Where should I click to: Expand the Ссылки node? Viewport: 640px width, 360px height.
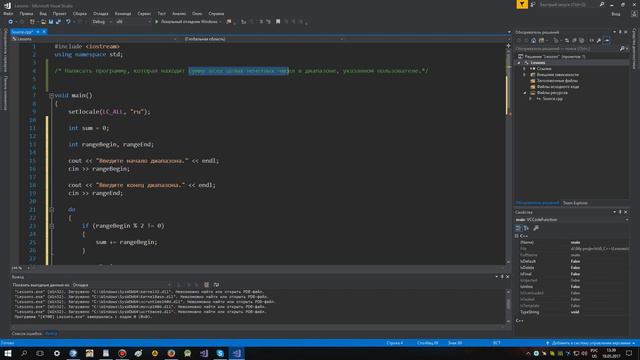click(524, 69)
